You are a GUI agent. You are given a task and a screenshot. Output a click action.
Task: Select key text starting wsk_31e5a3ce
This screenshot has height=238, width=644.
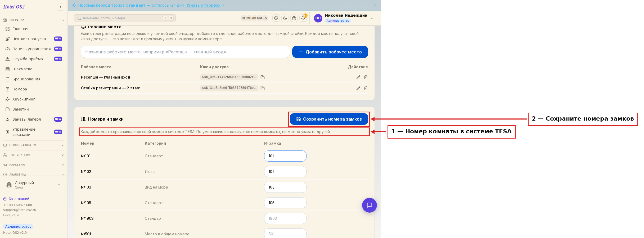[x=229, y=88]
